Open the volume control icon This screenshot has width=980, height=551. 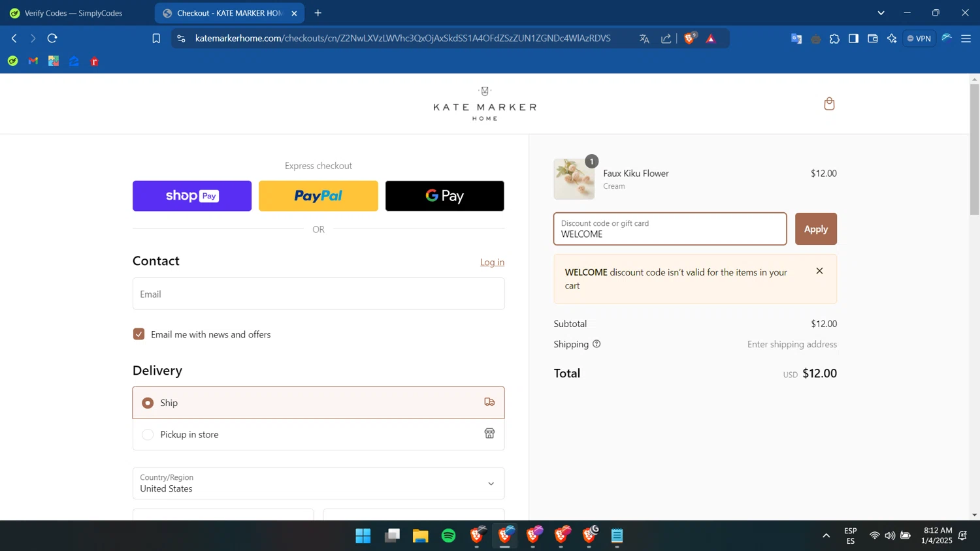click(x=890, y=536)
